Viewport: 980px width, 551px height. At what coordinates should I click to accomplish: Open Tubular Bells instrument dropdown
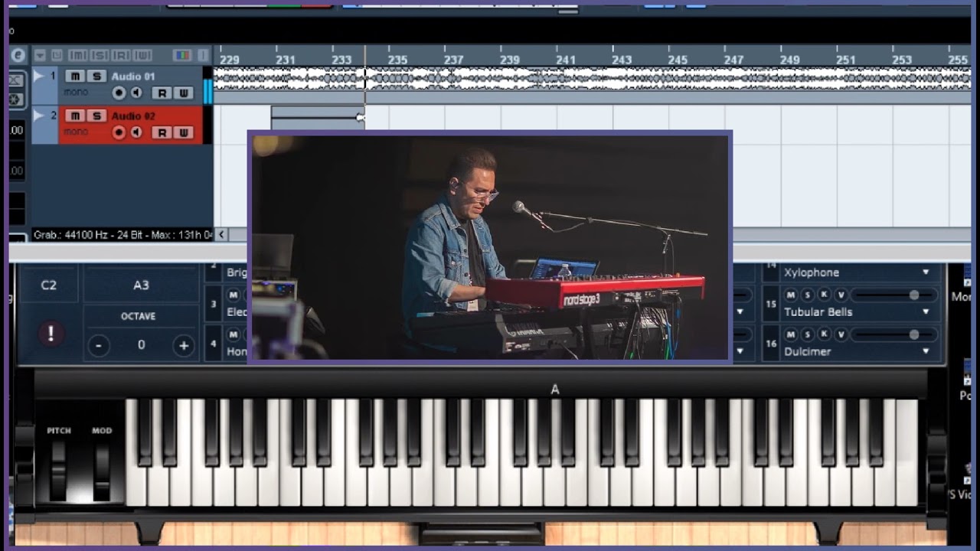926,311
